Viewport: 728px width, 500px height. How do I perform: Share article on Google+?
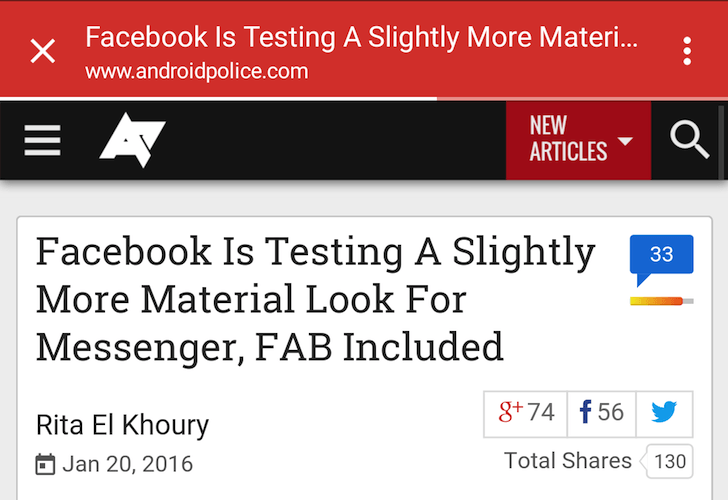coord(526,413)
